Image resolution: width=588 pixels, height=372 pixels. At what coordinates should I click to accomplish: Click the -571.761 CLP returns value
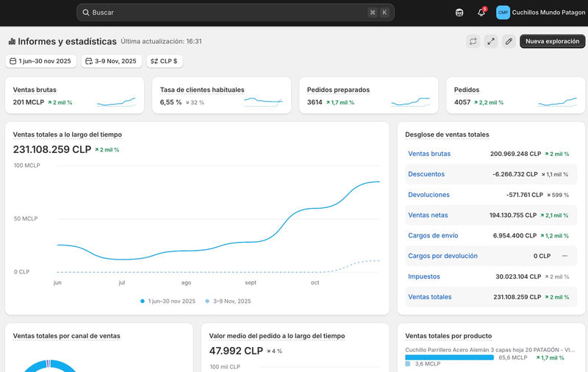[525, 195]
